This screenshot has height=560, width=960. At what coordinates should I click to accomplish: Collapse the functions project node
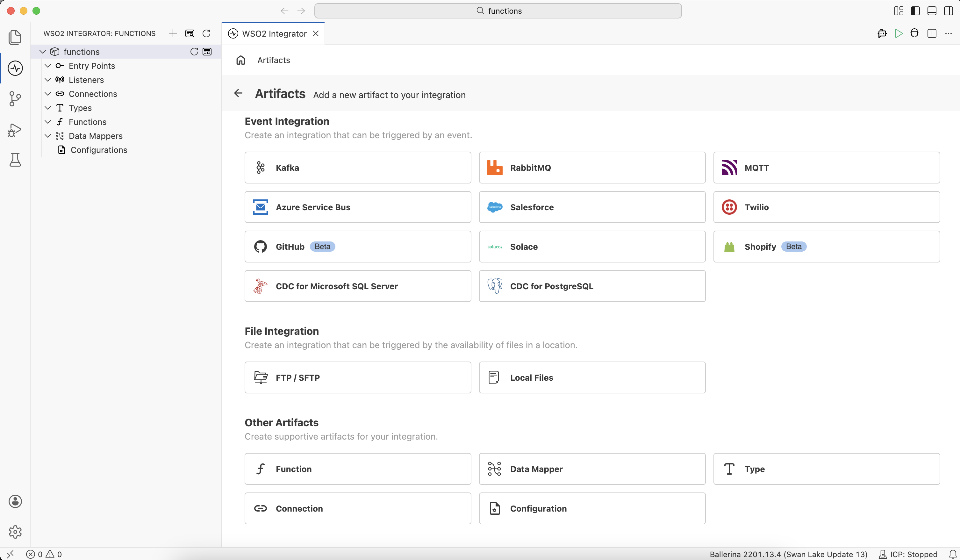click(x=43, y=52)
